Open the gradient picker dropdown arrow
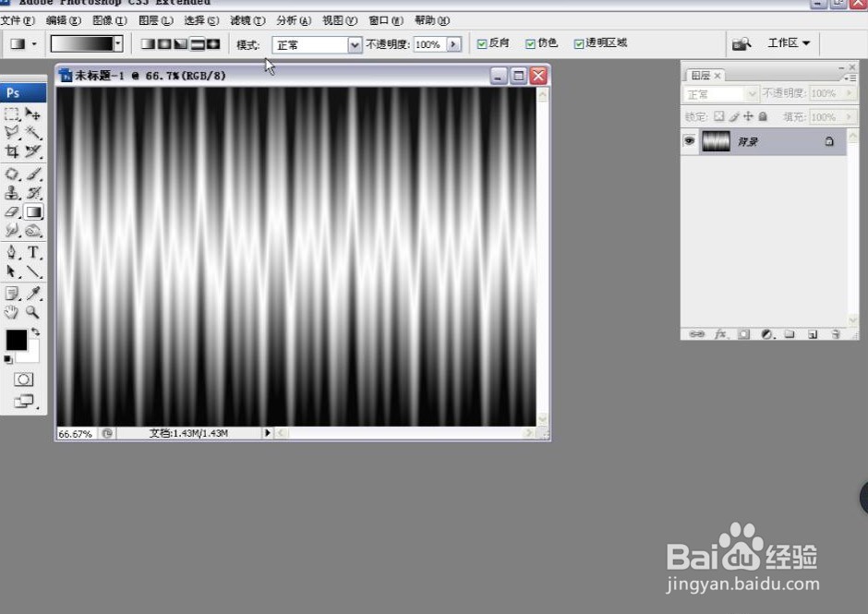This screenshot has height=614, width=868. [118, 43]
